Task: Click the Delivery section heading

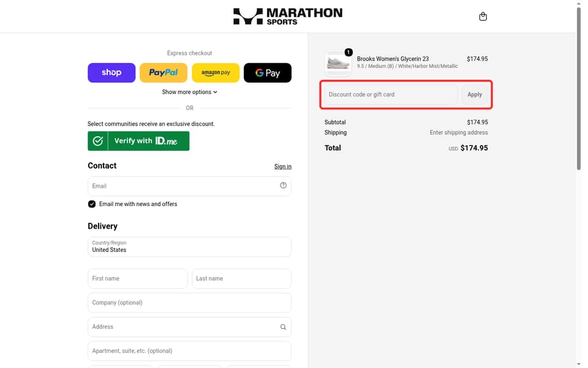Action: [x=102, y=226]
